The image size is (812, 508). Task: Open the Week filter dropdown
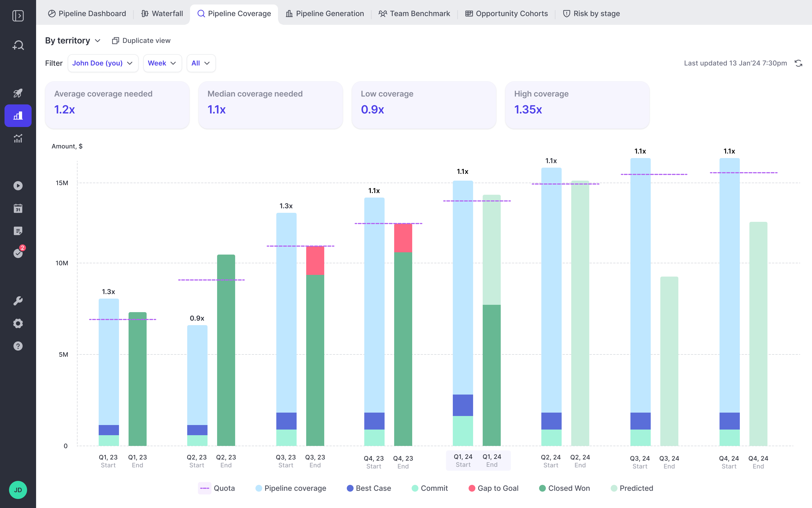pyautogui.click(x=162, y=63)
